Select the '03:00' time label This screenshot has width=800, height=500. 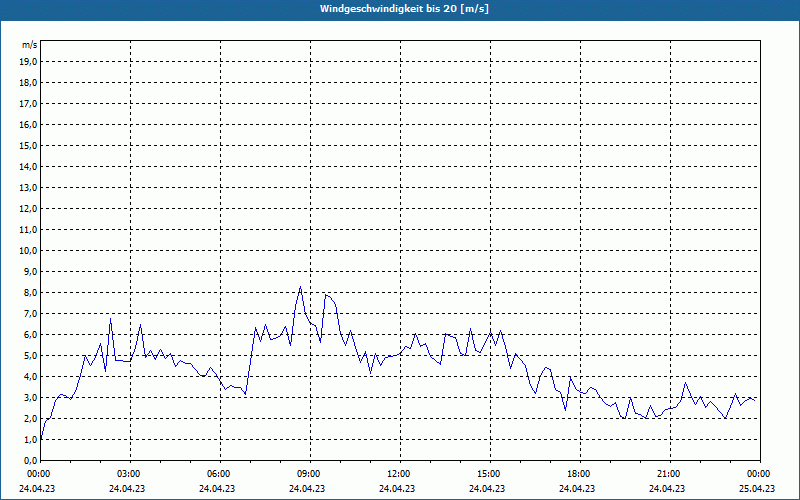(x=130, y=474)
